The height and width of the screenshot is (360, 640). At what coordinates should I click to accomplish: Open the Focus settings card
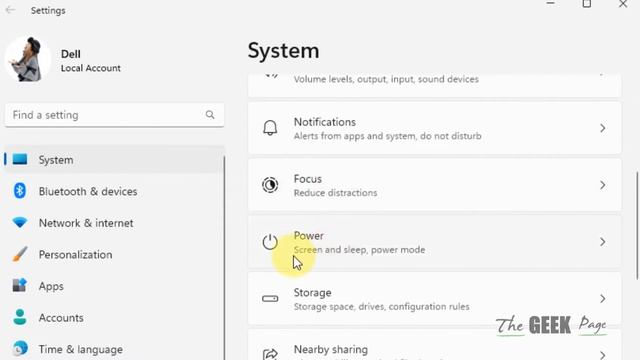click(x=434, y=185)
